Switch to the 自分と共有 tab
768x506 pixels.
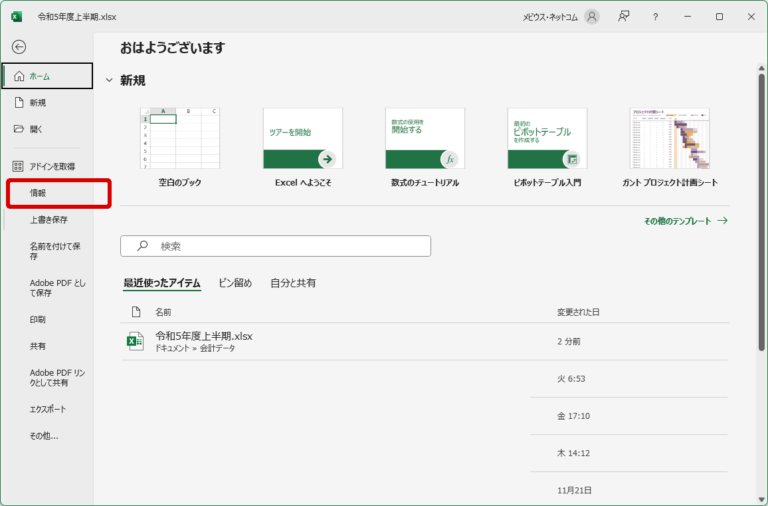(293, 283)
